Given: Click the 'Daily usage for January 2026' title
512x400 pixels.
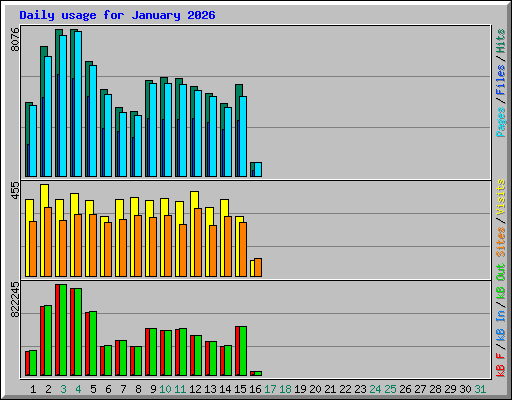Looking at the screenshot, I should [117, 15].
